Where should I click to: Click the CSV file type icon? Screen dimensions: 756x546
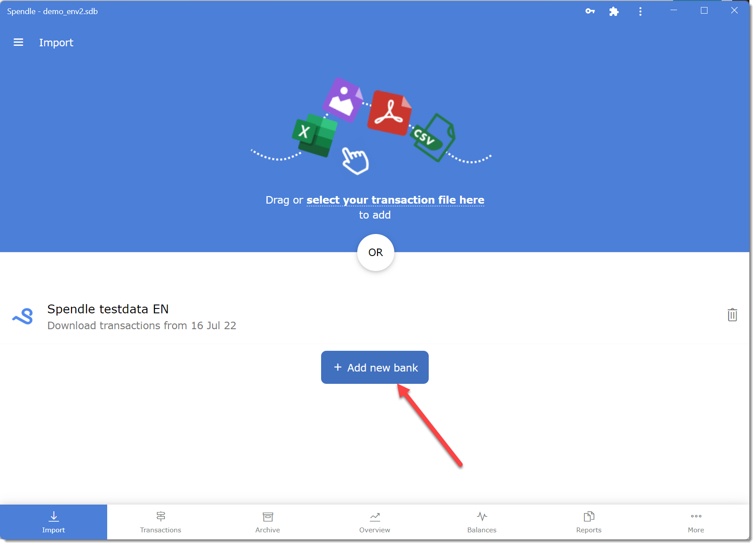point(433,137)
